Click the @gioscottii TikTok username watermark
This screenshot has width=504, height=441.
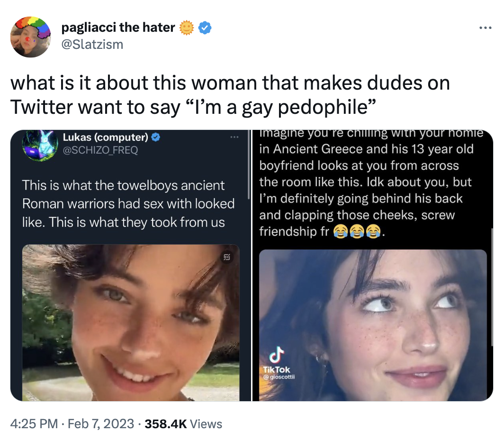pyautogui.click(x=279, y=377)
